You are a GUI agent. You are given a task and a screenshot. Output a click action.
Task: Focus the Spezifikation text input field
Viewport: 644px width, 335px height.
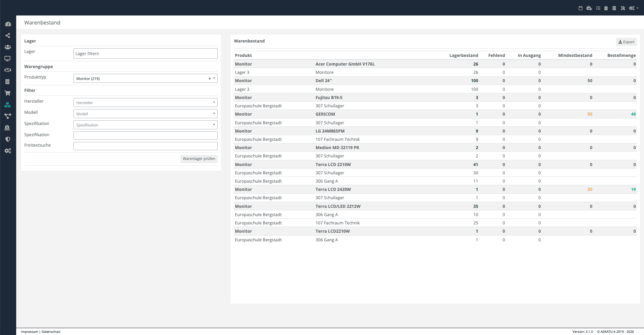coord(145,135)
